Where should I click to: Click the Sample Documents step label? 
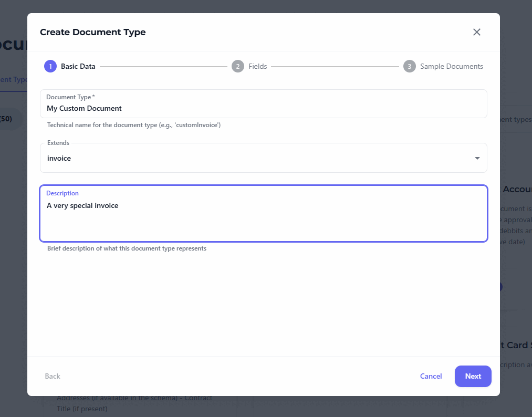[451, 66]
